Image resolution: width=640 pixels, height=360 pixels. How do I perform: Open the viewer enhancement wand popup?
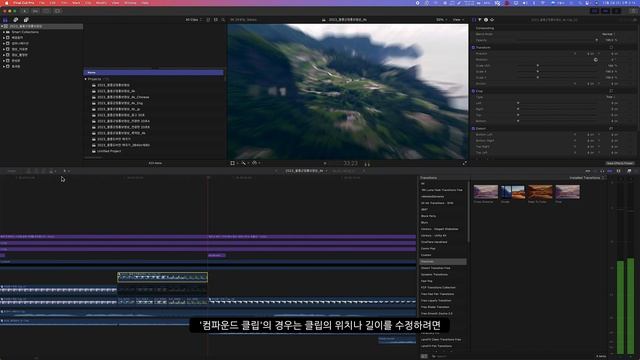244,163
